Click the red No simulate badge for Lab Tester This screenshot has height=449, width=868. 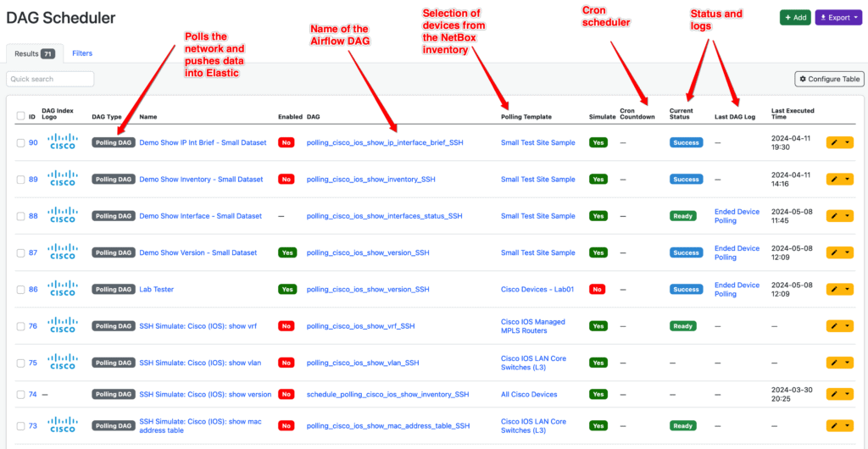pos(597,289)
